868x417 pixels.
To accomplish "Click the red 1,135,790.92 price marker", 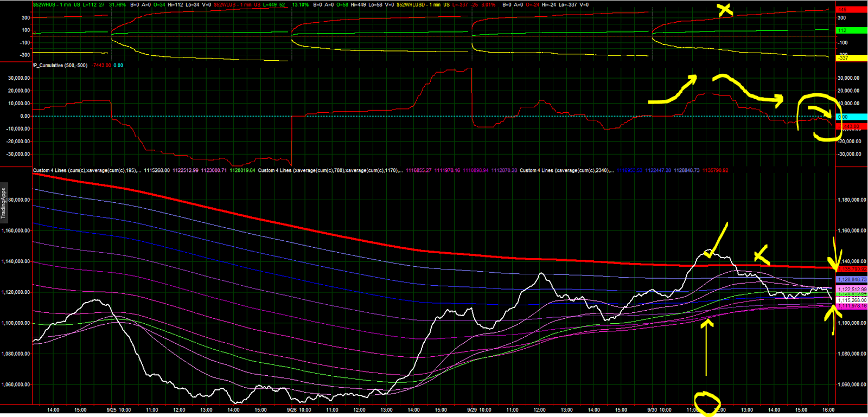I will tap(852, 269).
